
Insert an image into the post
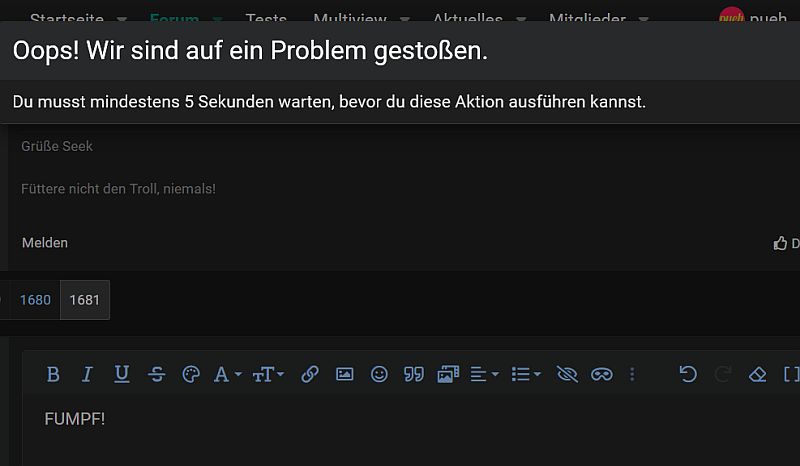[344, 374]
